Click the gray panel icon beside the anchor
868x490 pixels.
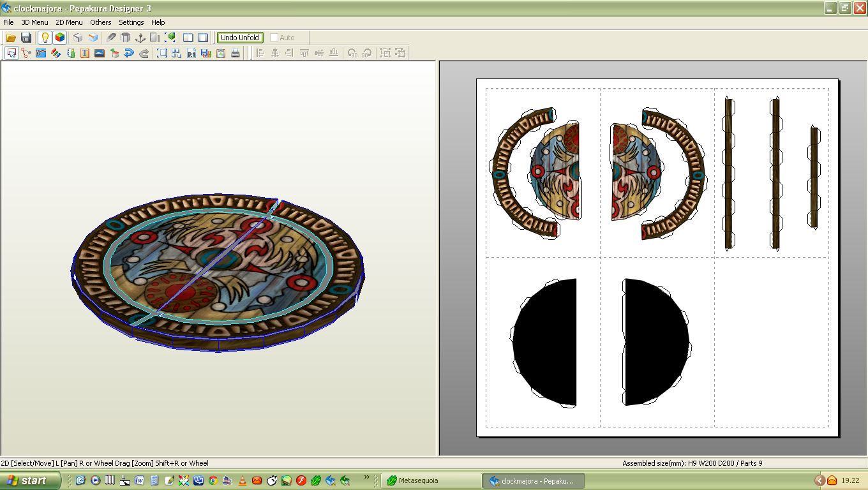(x=155, y=38)
